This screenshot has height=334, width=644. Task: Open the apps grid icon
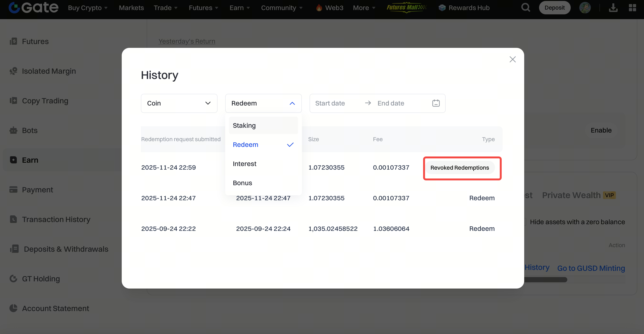[x=632, y=8]
